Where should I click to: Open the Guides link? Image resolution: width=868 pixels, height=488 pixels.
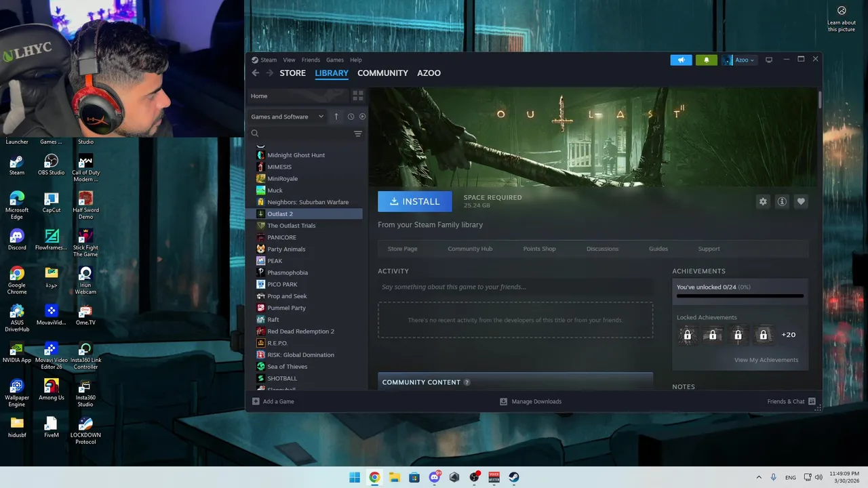pos(658,249)
